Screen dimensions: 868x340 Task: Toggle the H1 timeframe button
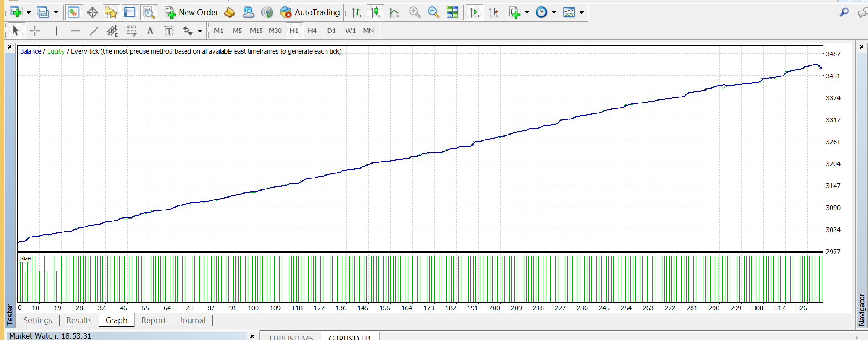click(294, 31)
